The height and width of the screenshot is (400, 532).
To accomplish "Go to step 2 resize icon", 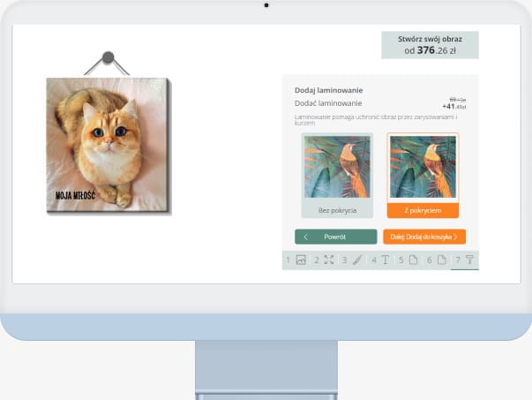I will 328,260.
